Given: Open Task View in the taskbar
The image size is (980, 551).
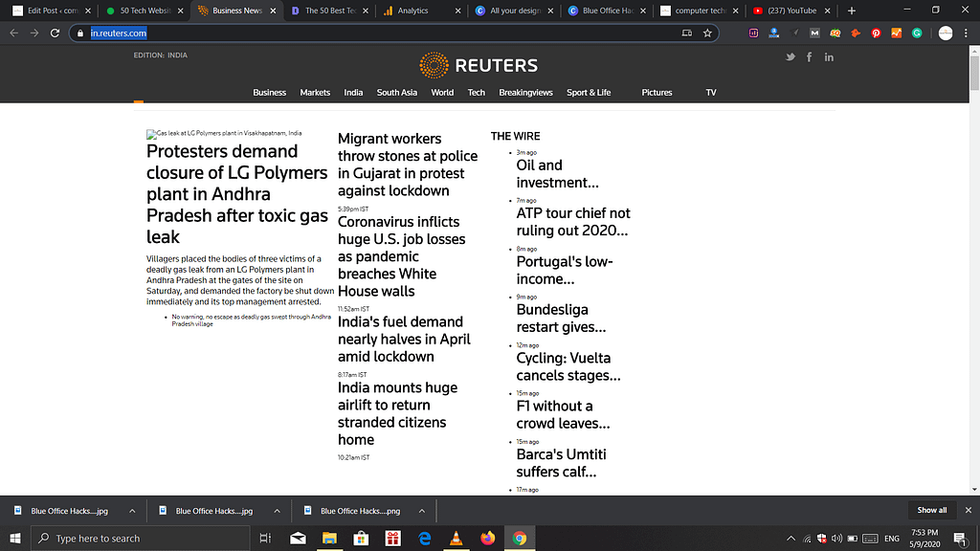Looking at the screenshot, I should point(266,538).
